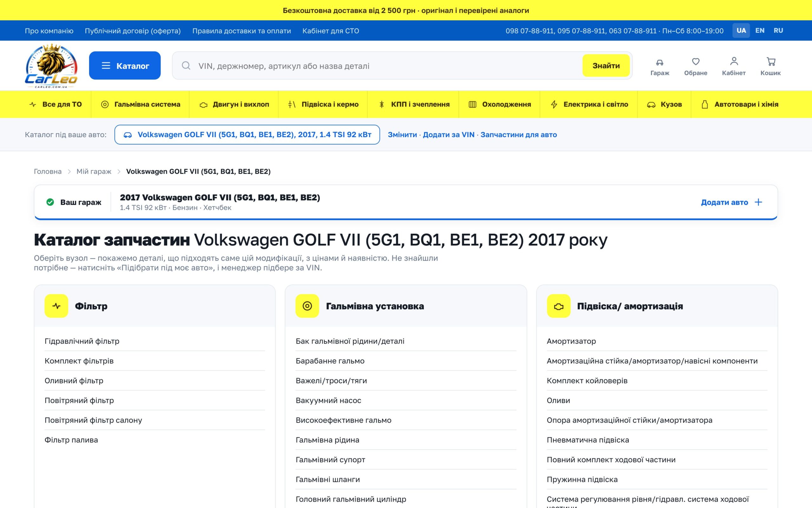The image size is (812, 508).
Task: Click the yellow Гальмівна установка disc icon
Action: pyautogui.click(x=307, y=306)
